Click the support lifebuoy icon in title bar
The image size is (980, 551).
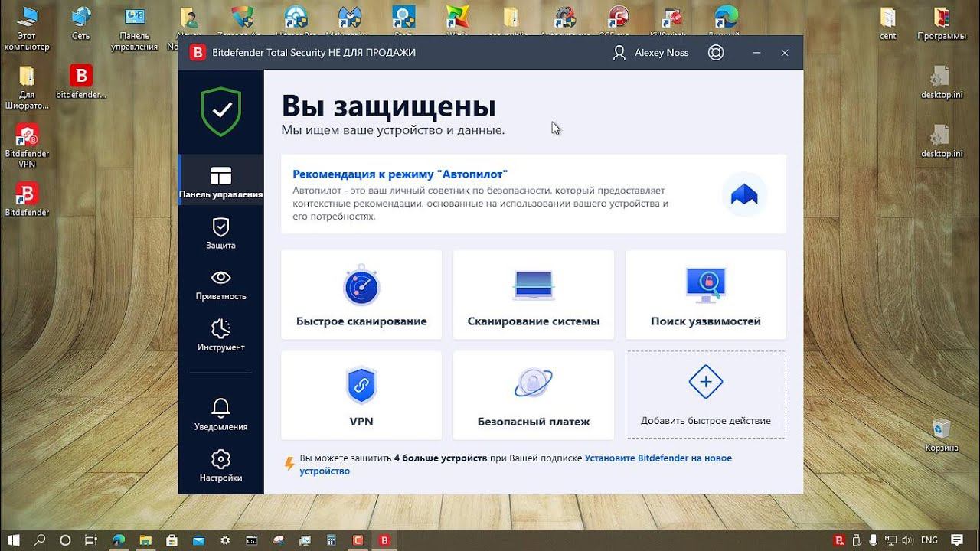click(716, 53)
